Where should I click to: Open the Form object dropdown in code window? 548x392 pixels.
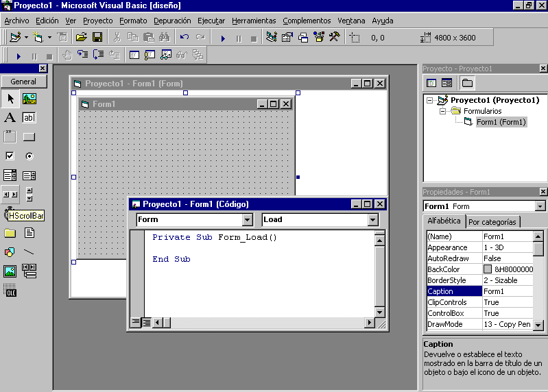(247, 219)
